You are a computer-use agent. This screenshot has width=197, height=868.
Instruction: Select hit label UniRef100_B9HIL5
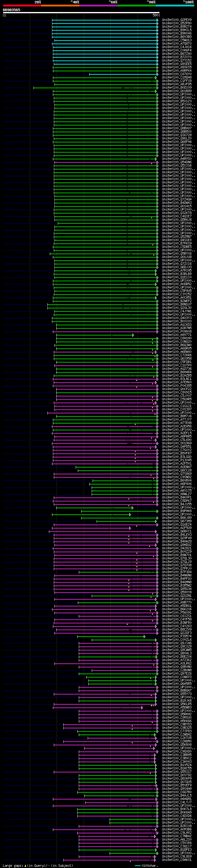point(177,30)
